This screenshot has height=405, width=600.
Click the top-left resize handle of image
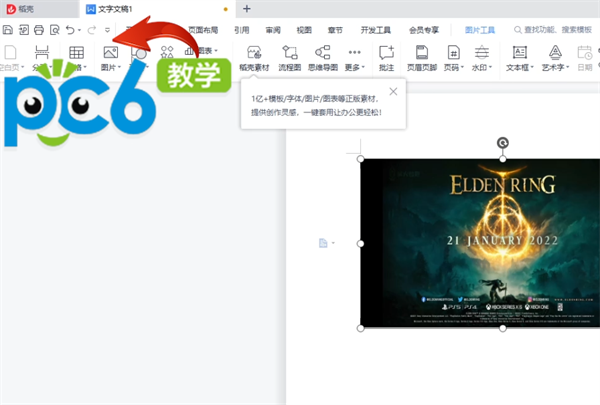point(360,158)
